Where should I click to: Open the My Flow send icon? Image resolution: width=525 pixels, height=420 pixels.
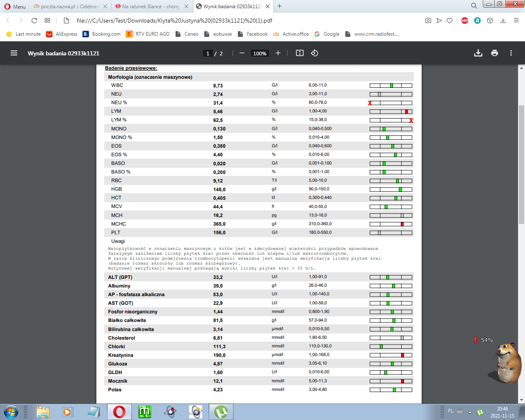[x=439, y=21]
